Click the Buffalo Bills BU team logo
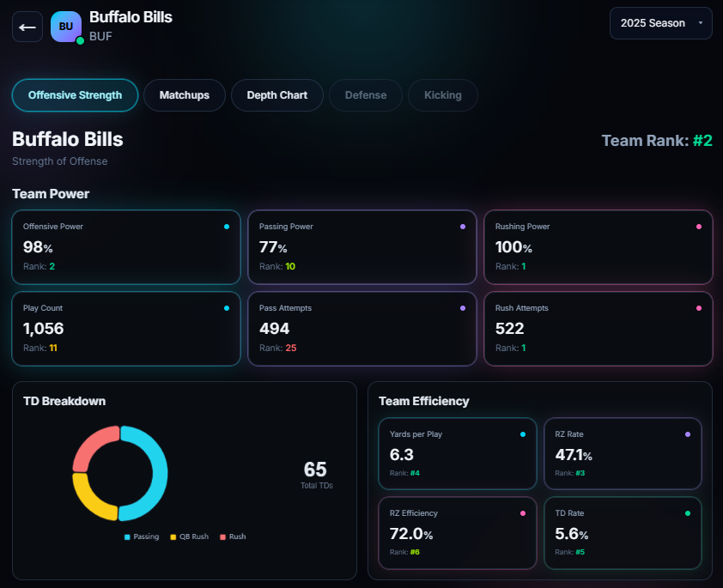 click(66, 27)
